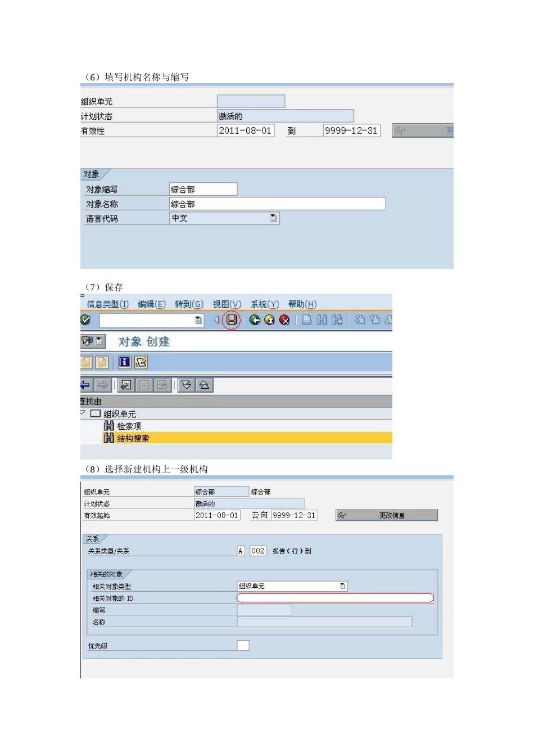This screenshot has width=534, height=756.
Task: Click the 有效起始 date 2011-08-01 in step 8
Action: (217, 515)
